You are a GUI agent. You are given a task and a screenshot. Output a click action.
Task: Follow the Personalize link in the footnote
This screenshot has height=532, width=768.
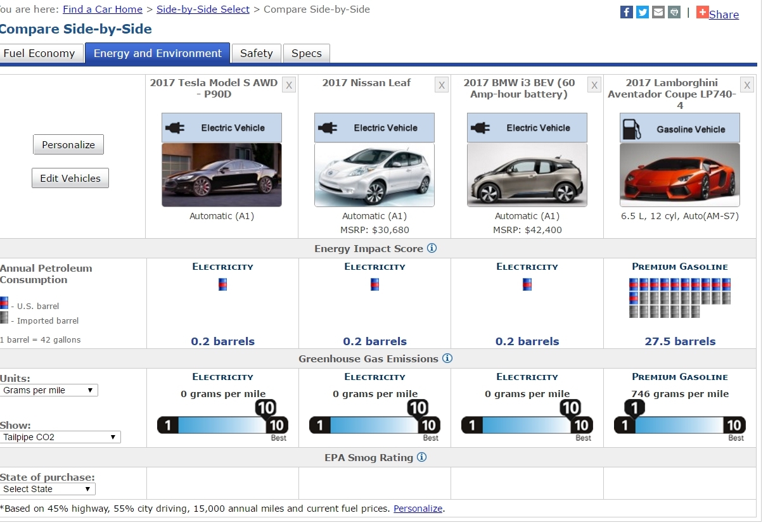[418, 509]
